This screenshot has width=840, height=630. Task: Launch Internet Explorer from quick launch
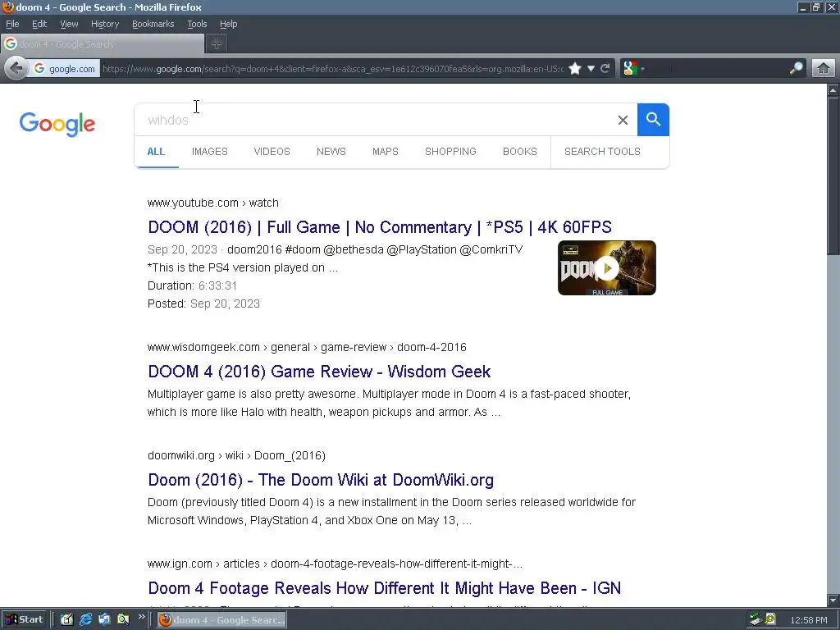(85, 619)
